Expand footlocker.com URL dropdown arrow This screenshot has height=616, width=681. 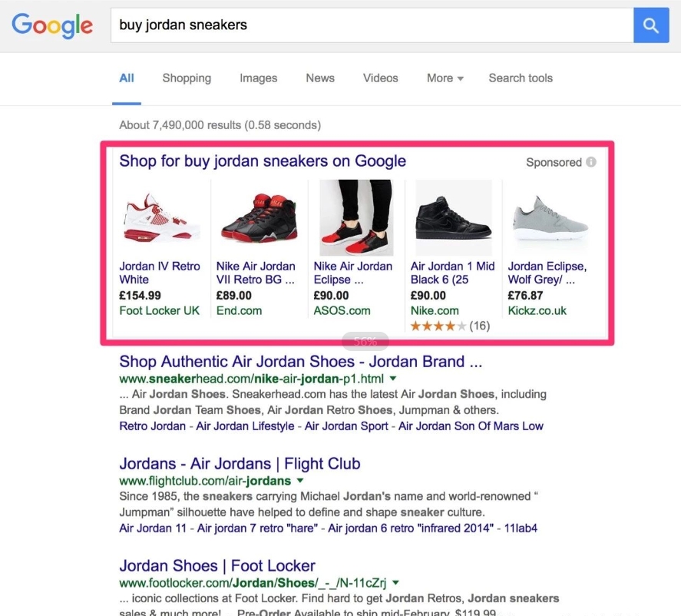395,583
